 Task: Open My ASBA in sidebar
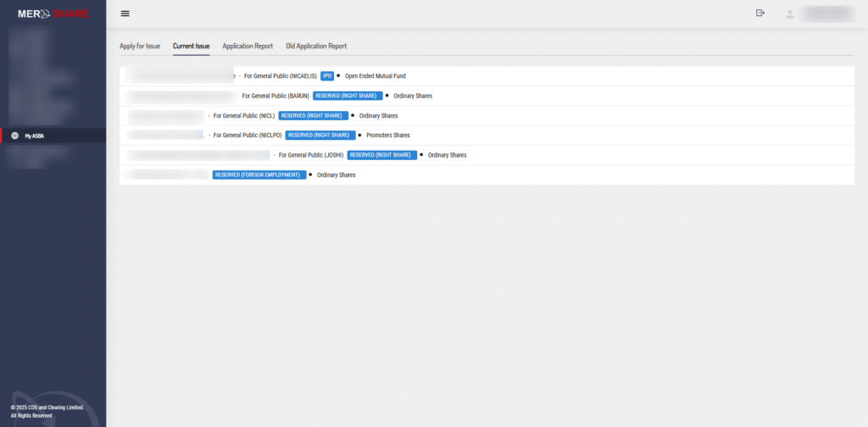click(53, 136)
